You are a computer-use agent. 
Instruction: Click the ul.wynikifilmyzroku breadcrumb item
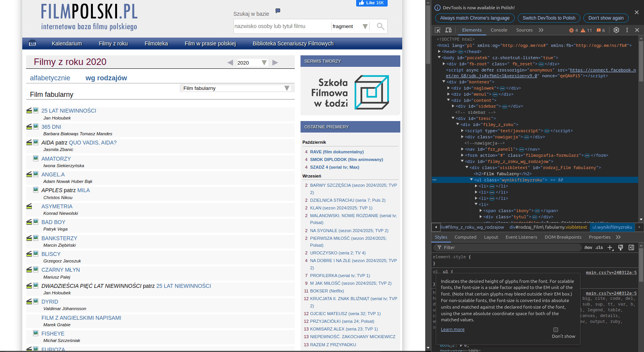click(x=612, y=227)
